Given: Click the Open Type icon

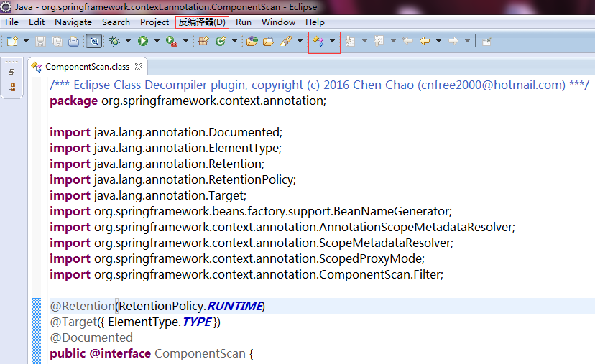Looking at the screenshot, I should 252,41.
